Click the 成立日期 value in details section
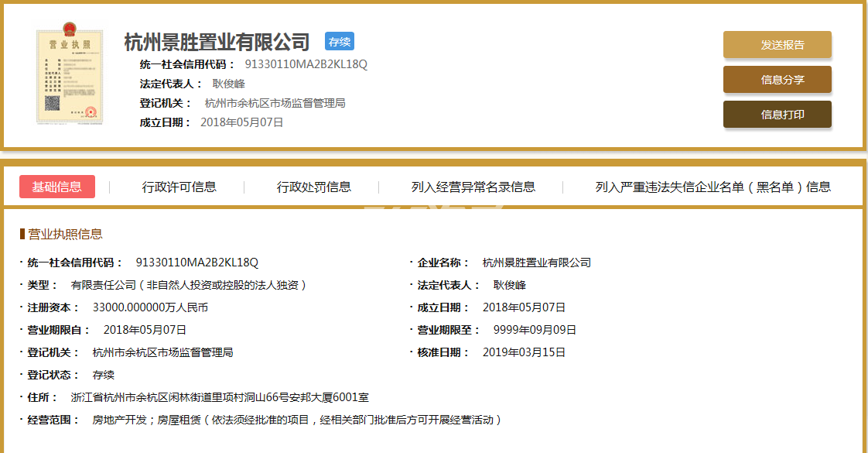The height and width of the screenshot is (453, 868). tap(525, 307)
